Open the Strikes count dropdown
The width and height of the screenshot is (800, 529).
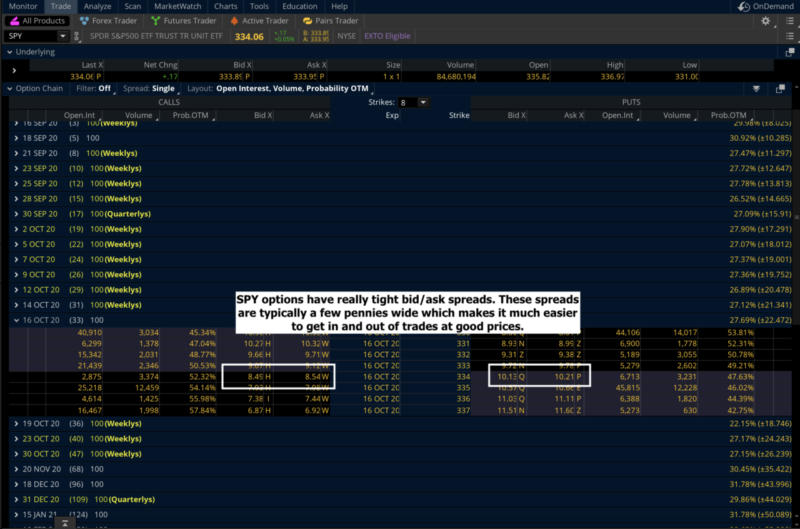(x=423, y=103)
